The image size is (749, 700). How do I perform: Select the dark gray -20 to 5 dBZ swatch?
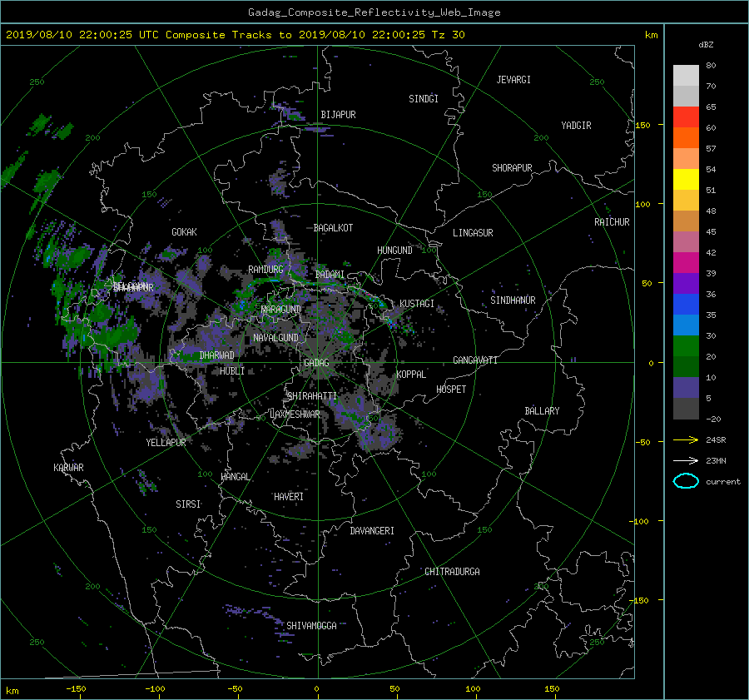[686, 408]
